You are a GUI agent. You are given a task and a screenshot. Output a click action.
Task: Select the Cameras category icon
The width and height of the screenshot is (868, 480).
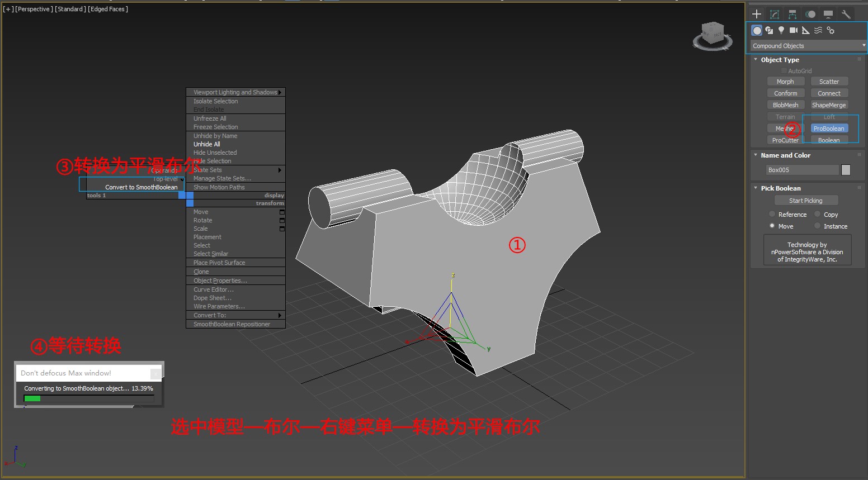(x=794, y=30)
